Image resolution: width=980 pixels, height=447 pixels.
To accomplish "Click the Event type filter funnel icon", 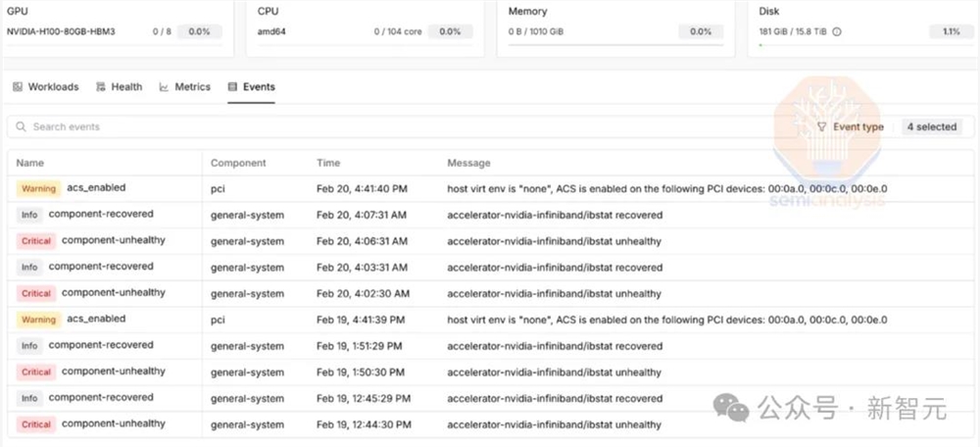I will tap(821, 127).
